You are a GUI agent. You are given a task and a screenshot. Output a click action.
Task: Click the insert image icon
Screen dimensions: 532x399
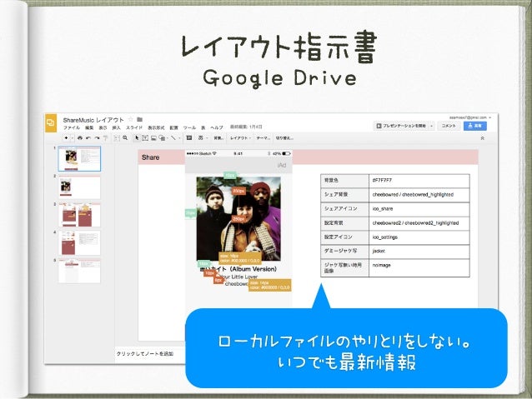[153, 138]
